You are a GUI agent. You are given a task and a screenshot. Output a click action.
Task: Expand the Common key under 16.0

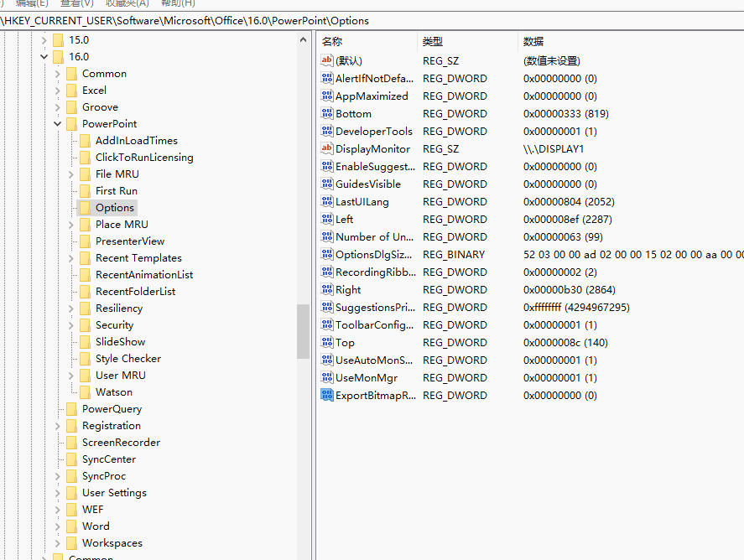click(x=57, y=74)
